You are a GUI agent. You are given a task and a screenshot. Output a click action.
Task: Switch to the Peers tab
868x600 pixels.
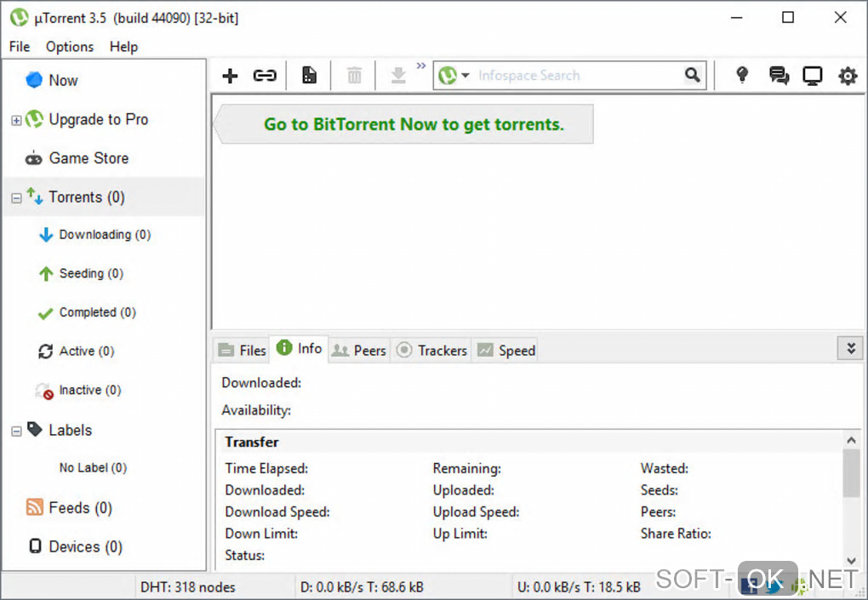coord(359,351)
